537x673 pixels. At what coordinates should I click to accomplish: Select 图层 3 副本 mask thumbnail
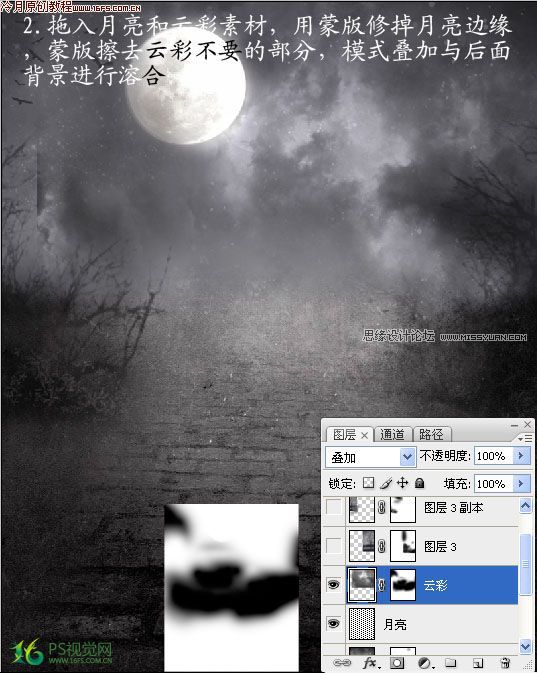click(403, 509)
